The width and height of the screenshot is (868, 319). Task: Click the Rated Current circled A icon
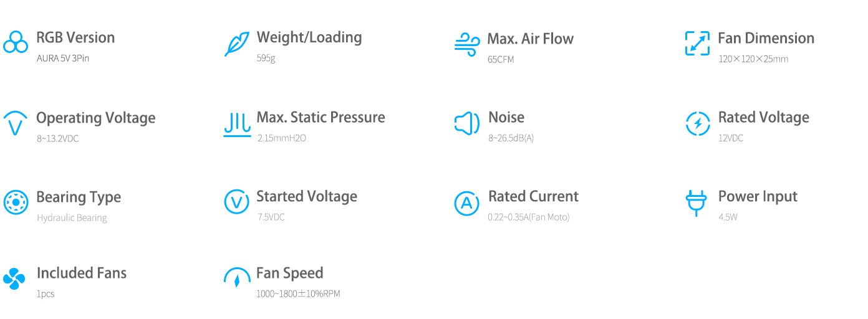click(466, 203)
